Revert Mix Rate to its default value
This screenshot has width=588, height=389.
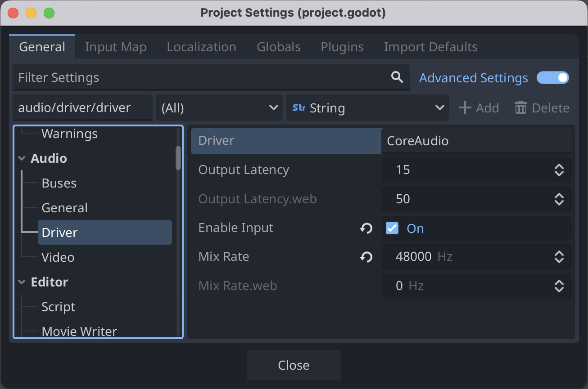pyautogui.click(x=366, y=257)
